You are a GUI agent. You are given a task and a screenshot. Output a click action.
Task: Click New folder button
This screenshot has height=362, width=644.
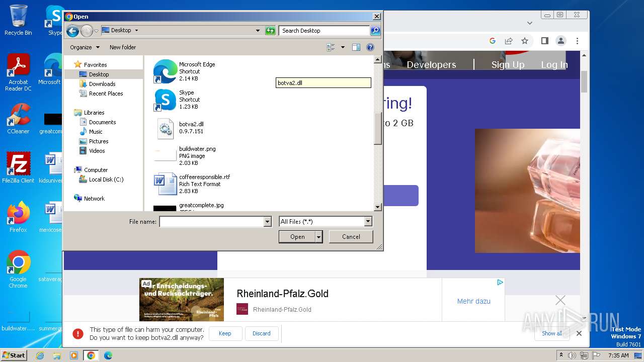pos(123,47)
